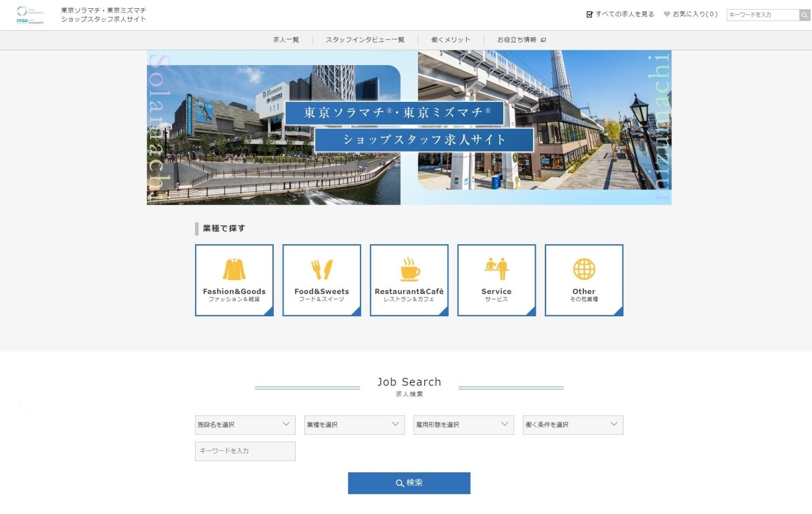Open the Restaurant&Café coffee cup category

(409, 280)
